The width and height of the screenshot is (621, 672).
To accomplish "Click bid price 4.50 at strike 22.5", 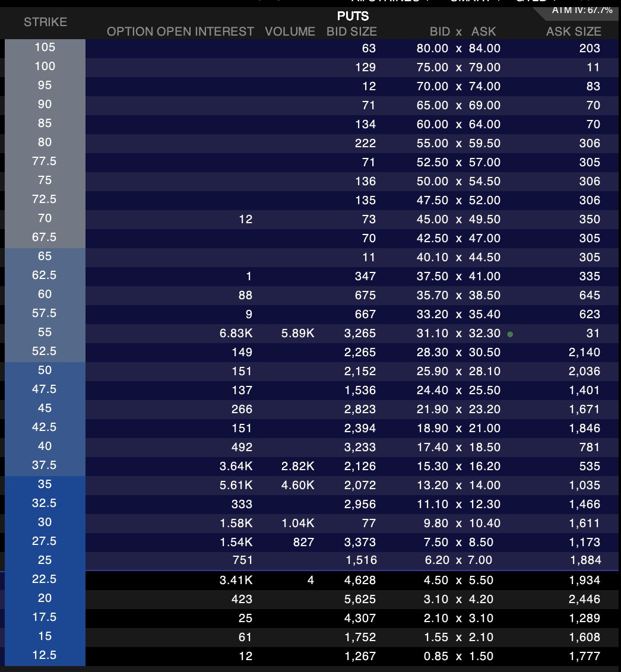I will pos(436,581).
